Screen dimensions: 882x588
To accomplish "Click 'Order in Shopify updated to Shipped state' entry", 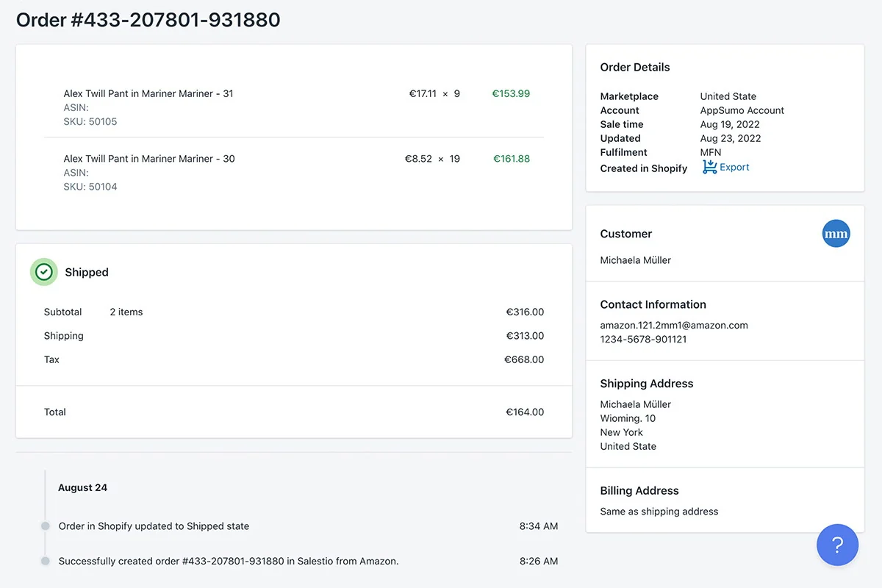I will pos(154,526).
